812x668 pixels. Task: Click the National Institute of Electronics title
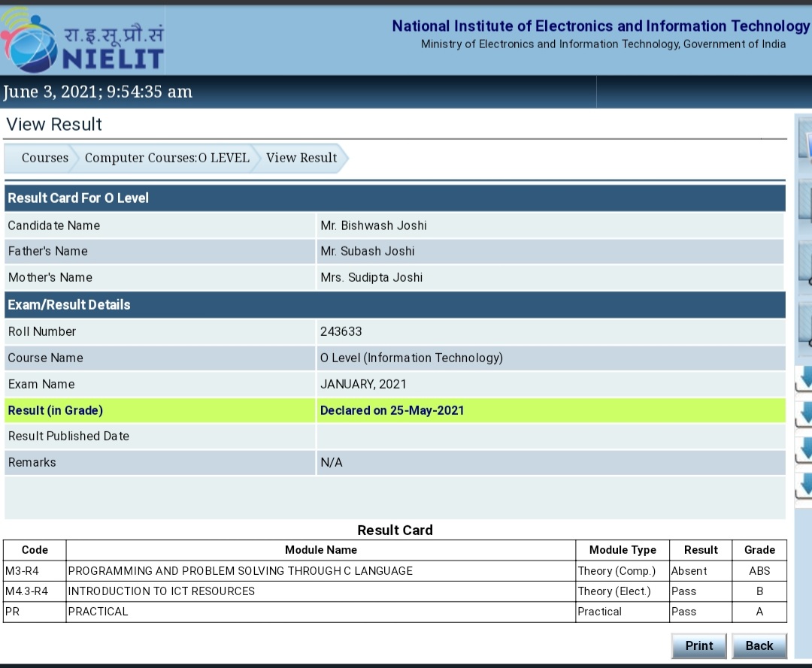pyautogui.click(x=601, y=26)
